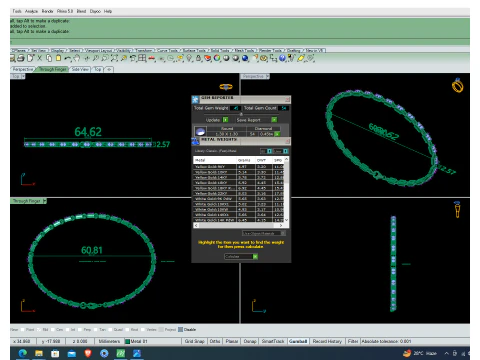This screenshot has height=360, width=480.
Task: Open the Use Object Materials dropdown
Action: (263, 233)
